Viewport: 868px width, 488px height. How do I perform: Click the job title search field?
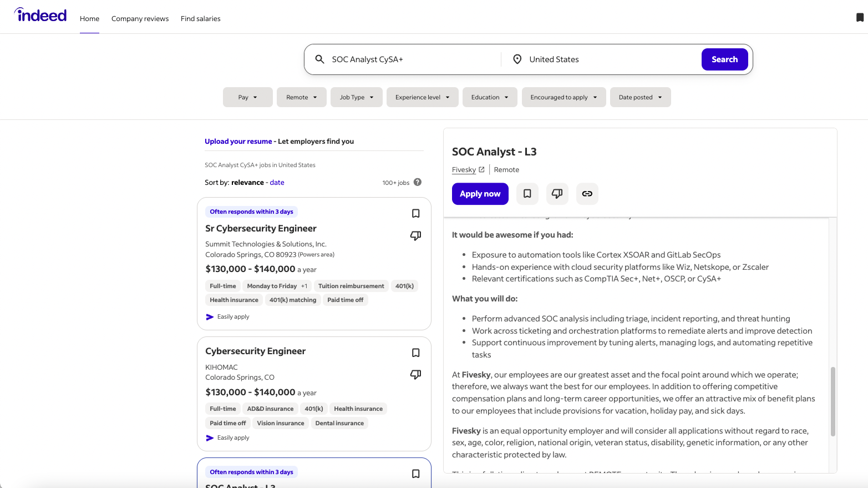click(410, 59)
